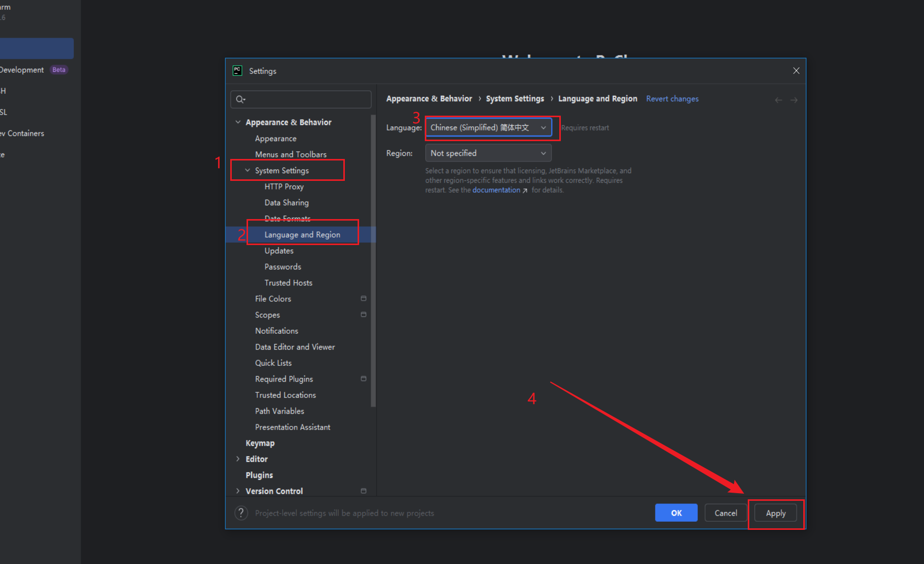The width and height of the screenshot is (924, 564).
Task: Open the Region dropdown
Action: coord(488,153)
